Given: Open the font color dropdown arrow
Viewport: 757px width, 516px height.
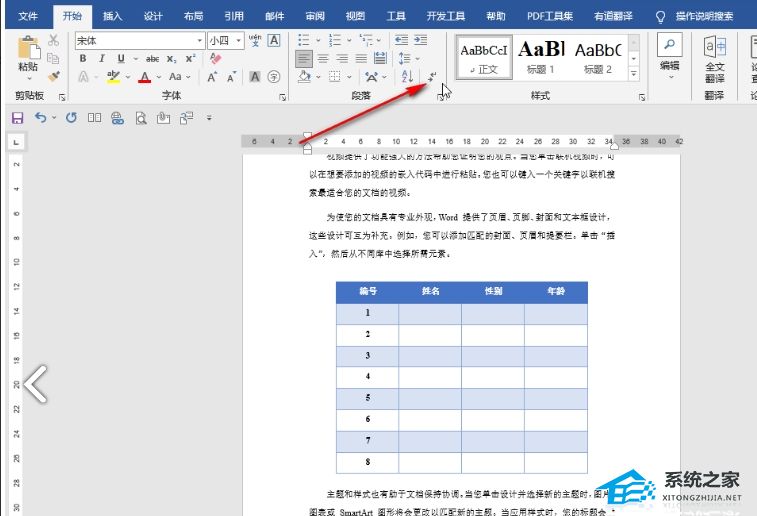Looking at the screenshot, I should coord(159,77).
